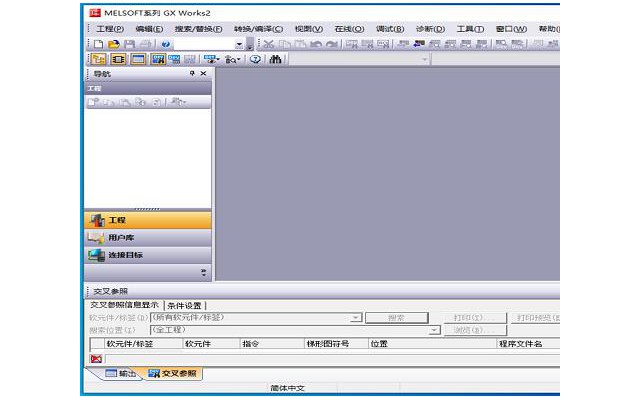Click the Paste clipboard icon in the toolbar

point(300,44)
